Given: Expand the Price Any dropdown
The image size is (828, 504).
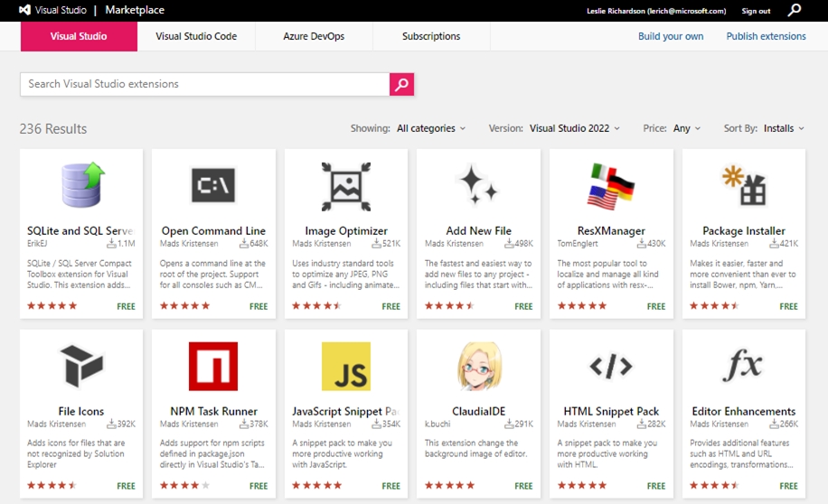Looking at the screenshot, I should click(686, 128).
